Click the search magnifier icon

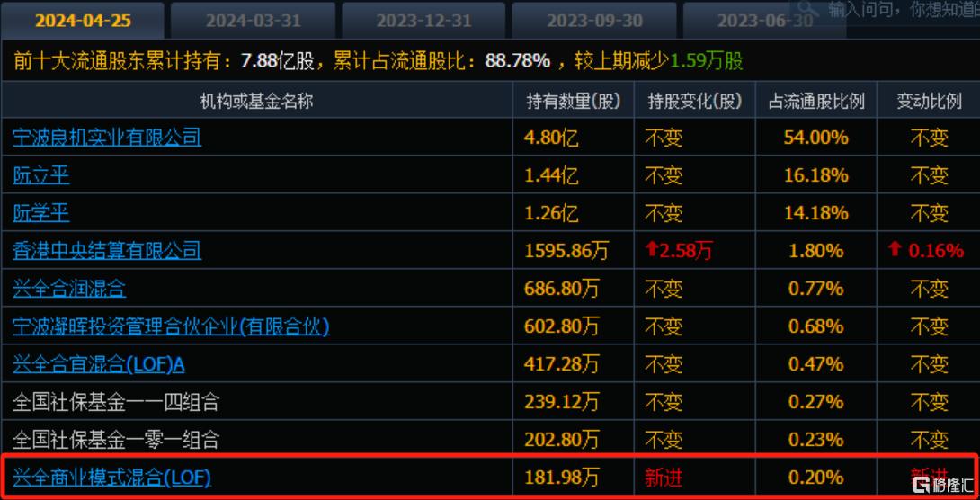tap(809, 9)
